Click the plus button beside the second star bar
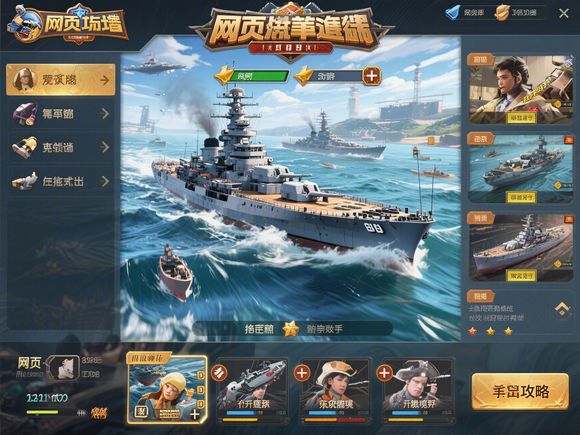This screenshot has width=580, height=435. coord(372,76)
